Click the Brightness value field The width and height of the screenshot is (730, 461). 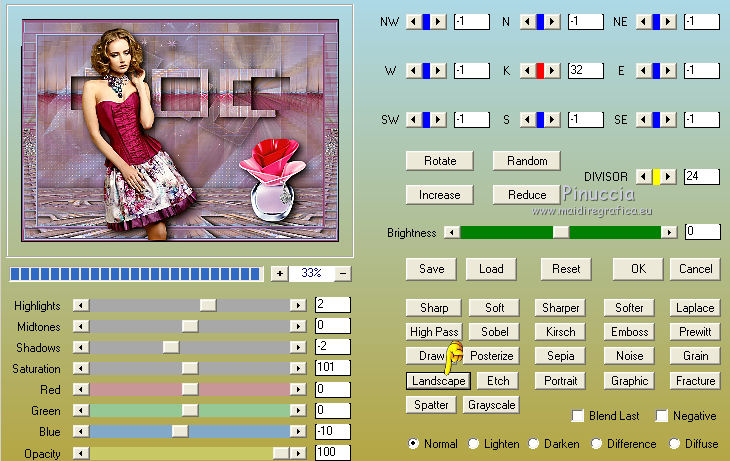click(703, 231)
